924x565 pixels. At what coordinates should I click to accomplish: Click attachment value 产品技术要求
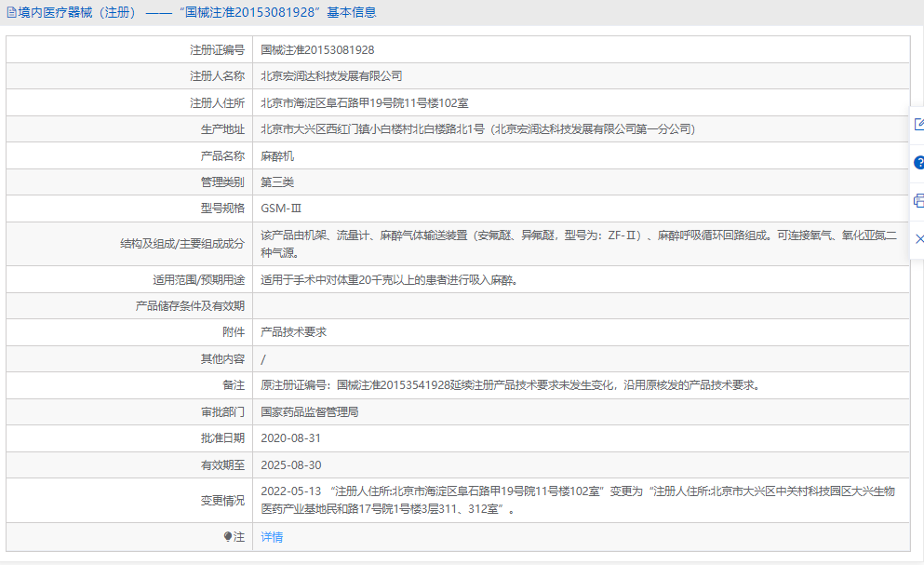[293, 332]
